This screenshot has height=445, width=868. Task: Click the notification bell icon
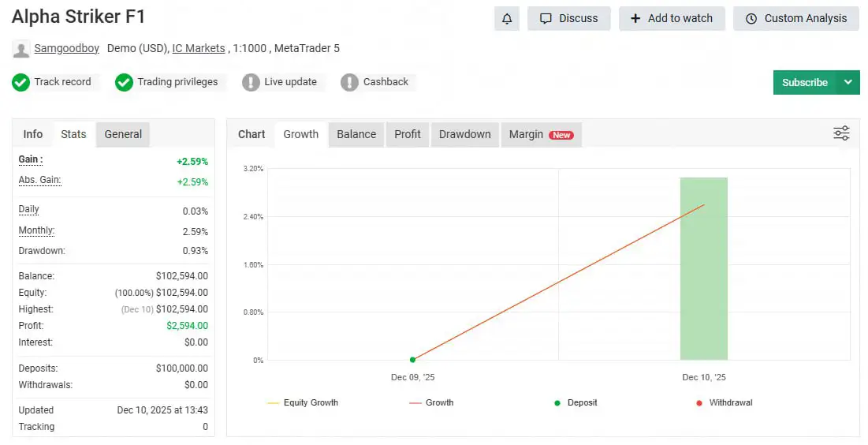click(x=507, y=18)
